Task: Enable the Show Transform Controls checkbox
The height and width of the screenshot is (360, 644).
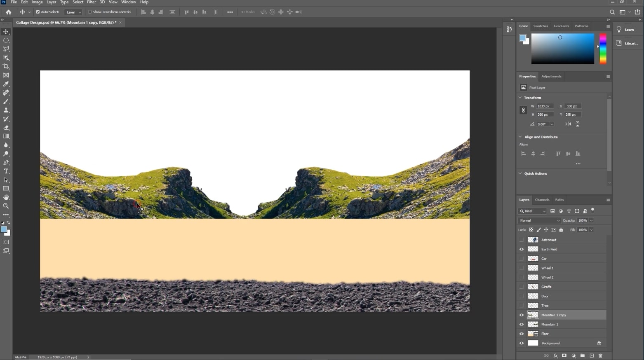Action: click(x=89, y=12)
